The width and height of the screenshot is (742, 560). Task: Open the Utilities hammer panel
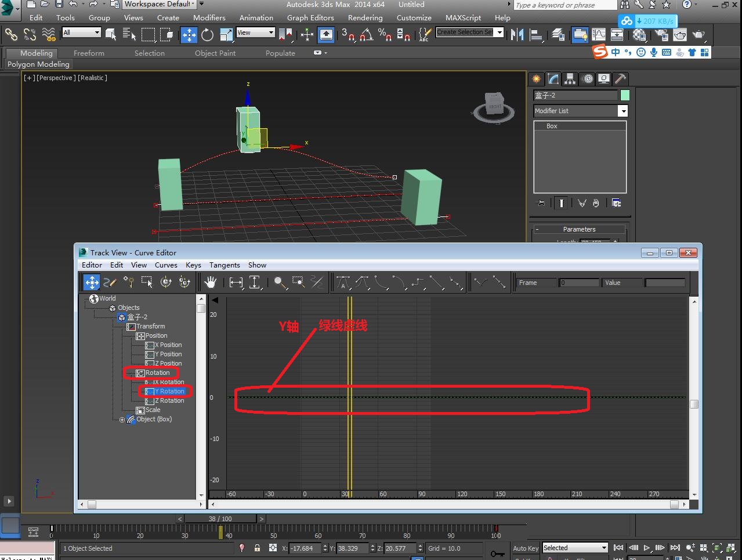click(x=620, y=79)
